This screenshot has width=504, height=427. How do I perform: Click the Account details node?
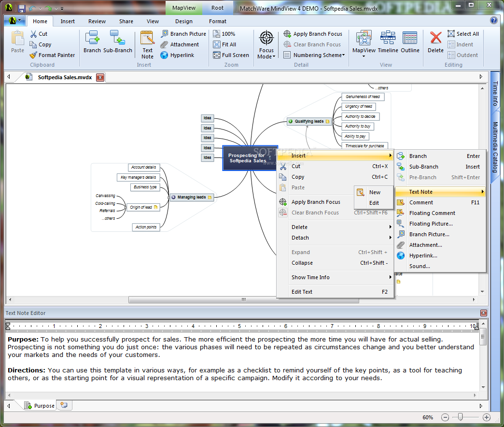(144, 167)
